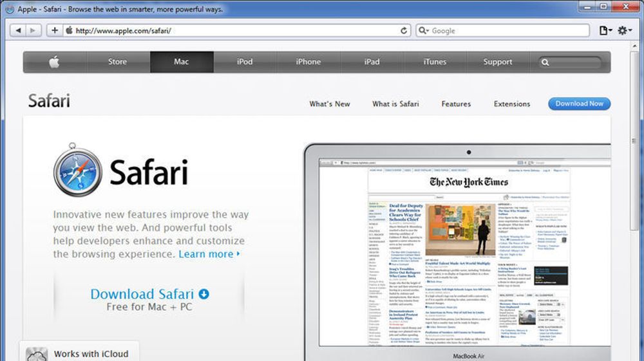The height and width of the screenshot is (361, 644).
Task: Open the Support tab
Action: (498, 62)
